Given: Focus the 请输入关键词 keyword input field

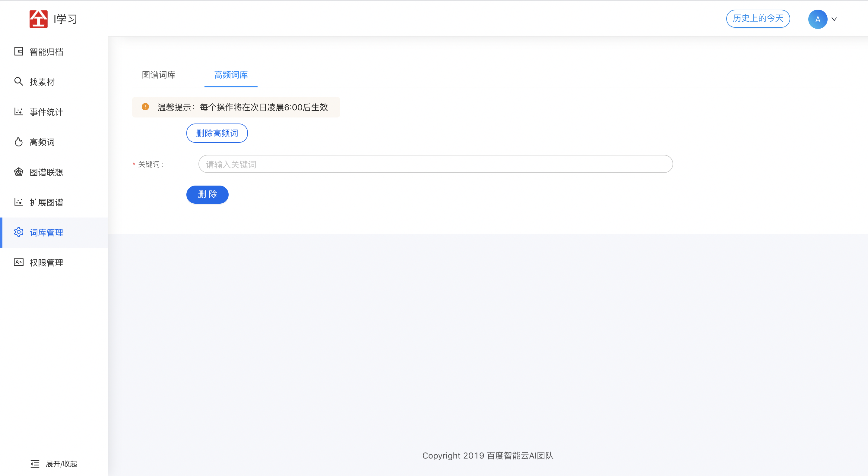Looking at the screenshot, I should (x=435, y=164).
